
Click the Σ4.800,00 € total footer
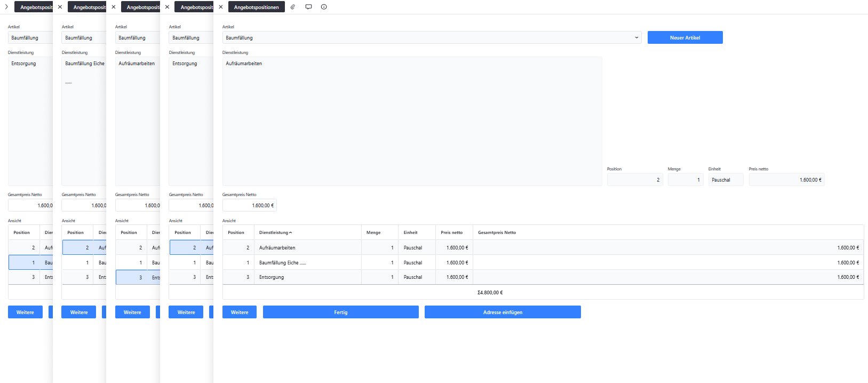tap(490, 292)
